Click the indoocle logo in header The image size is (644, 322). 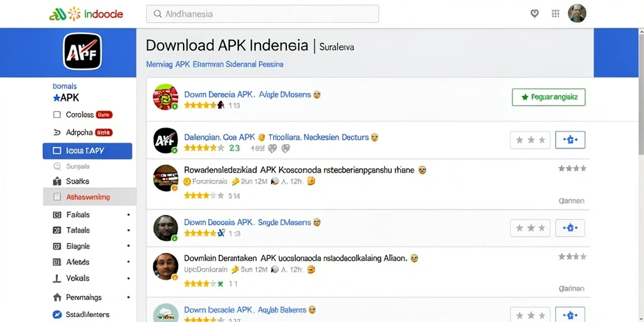coord(86,14)
